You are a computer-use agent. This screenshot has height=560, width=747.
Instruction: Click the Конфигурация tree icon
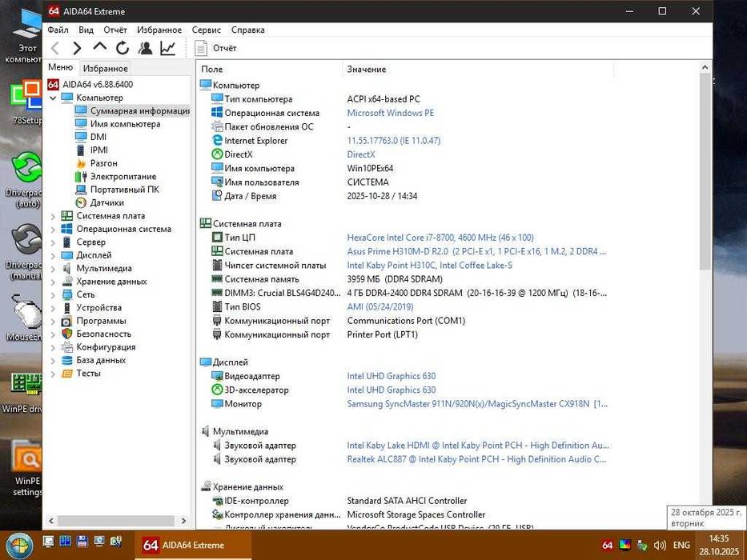click(x=67, y=347)
